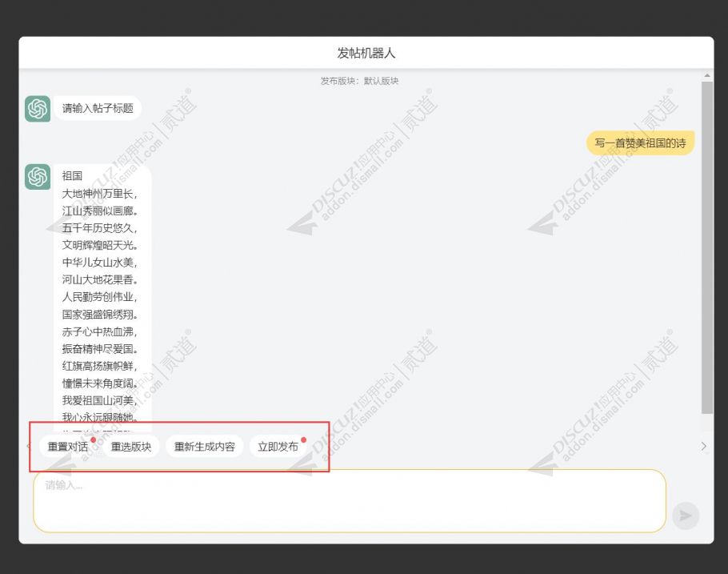Click the poem line 人民勤劳创伟业
The height and width of the screenshot is (574, 728).
click(x=99, y=296)
